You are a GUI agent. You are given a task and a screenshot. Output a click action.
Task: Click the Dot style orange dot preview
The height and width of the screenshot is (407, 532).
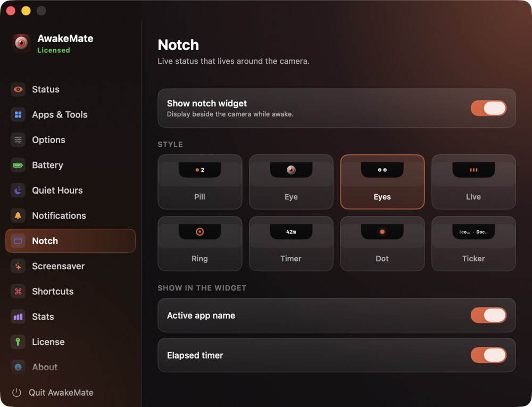(383, 231)
